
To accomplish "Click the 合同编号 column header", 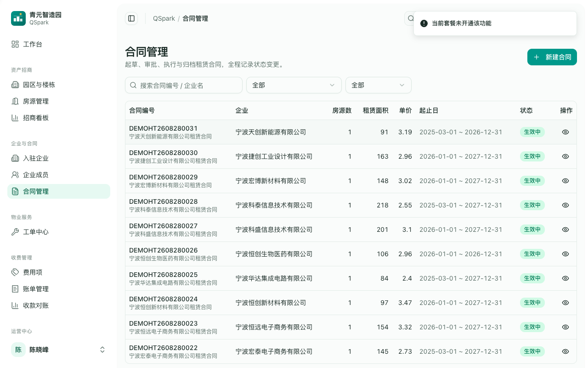I will click(x=142, y=110).
